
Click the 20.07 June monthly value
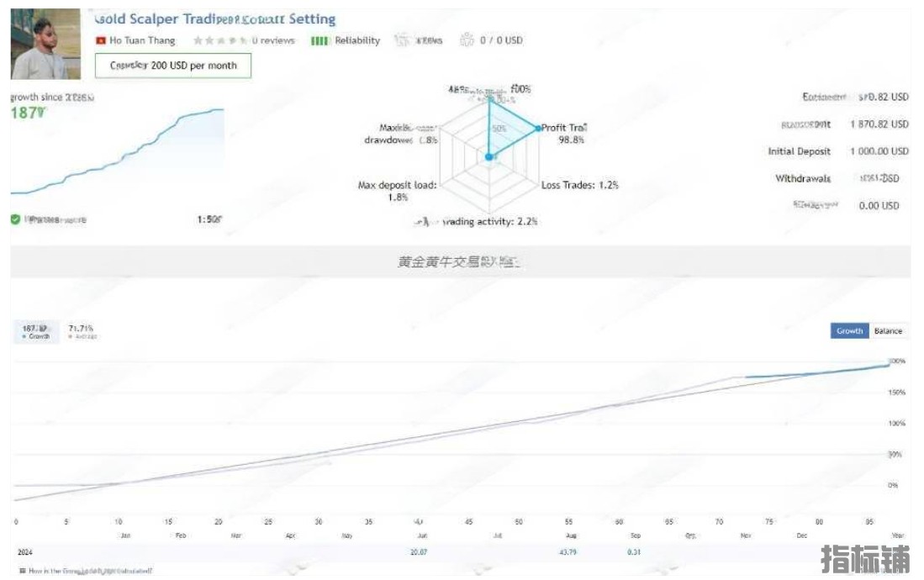pos(419,552)
